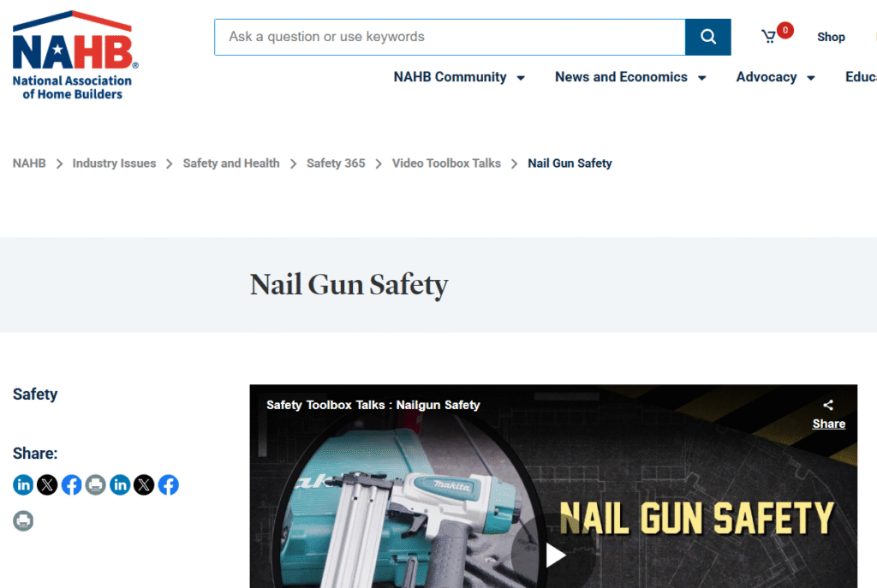
Task: Share via first LinkedIn icon
Action: click(23, 484)
